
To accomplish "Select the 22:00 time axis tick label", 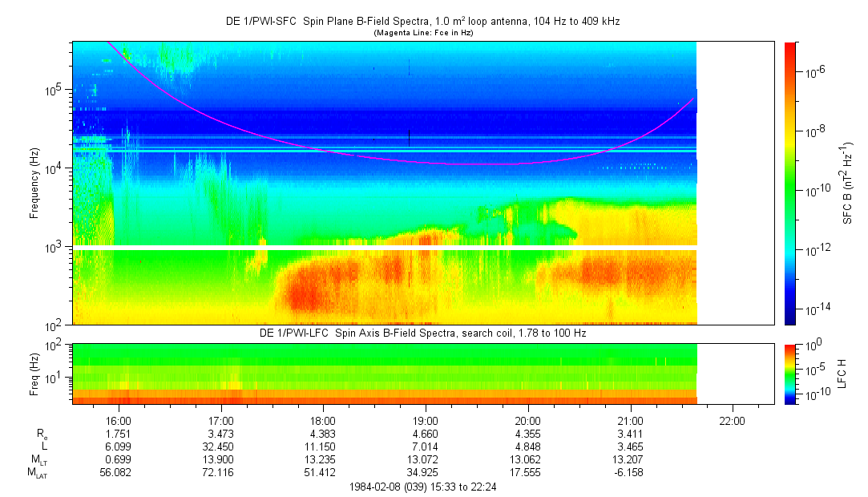I will point(733,420).
